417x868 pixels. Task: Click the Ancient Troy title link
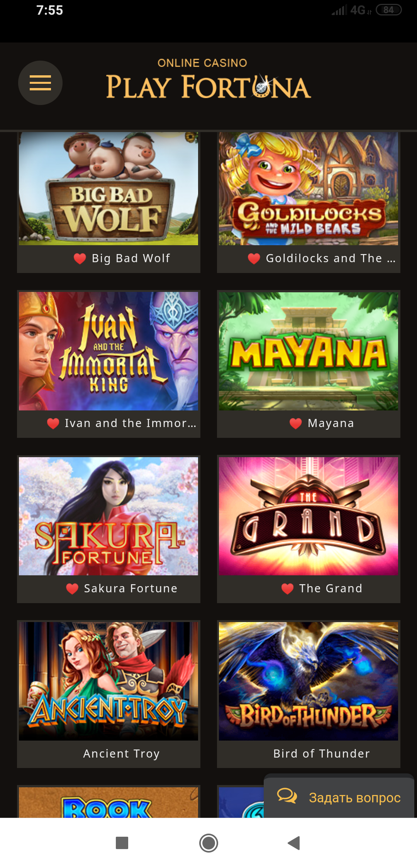tap(122, 753)
